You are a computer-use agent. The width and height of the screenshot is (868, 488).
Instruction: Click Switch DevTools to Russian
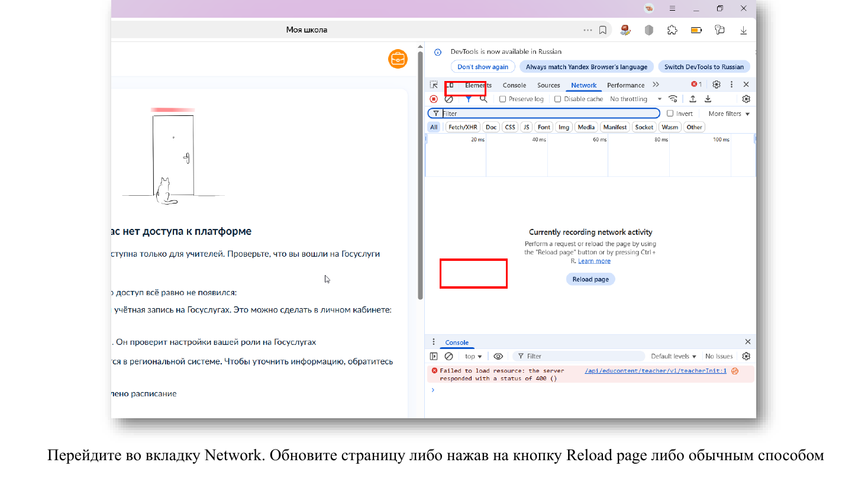pyautogui.click(x=704, y=67)
